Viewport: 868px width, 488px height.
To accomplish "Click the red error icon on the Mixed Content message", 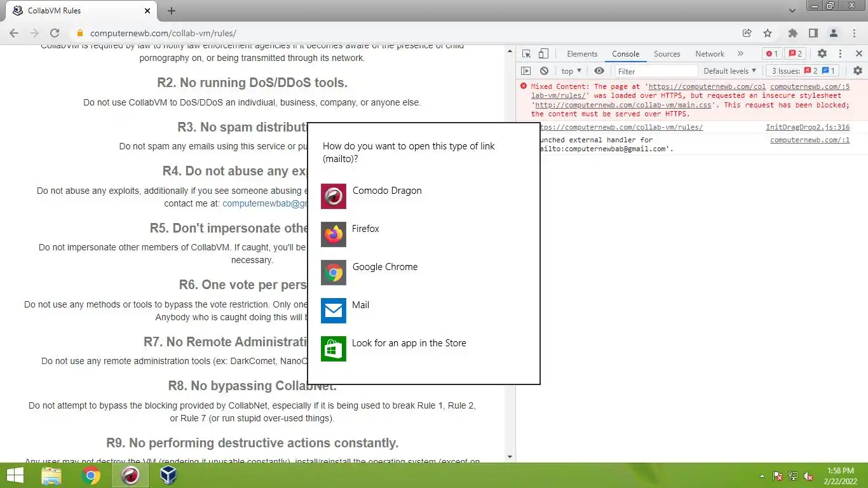I will 524,86.
